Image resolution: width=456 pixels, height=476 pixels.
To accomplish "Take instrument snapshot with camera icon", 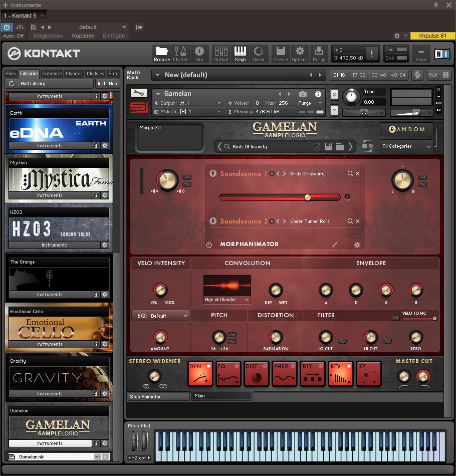I will 303,94.
